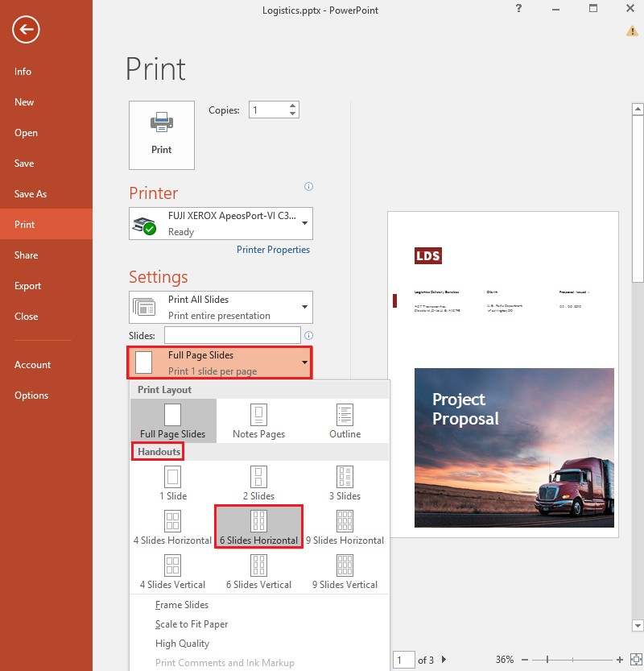This screenshot has width=644, height=671.
Task: Increase copies with the up arrow
Action: click(291, 106)
